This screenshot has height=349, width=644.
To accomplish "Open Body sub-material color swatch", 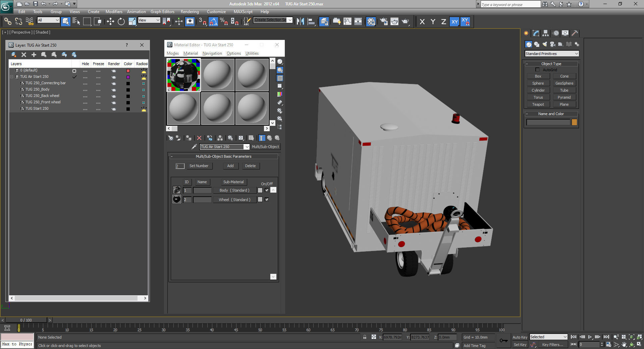I will click(x=260, y=190).
